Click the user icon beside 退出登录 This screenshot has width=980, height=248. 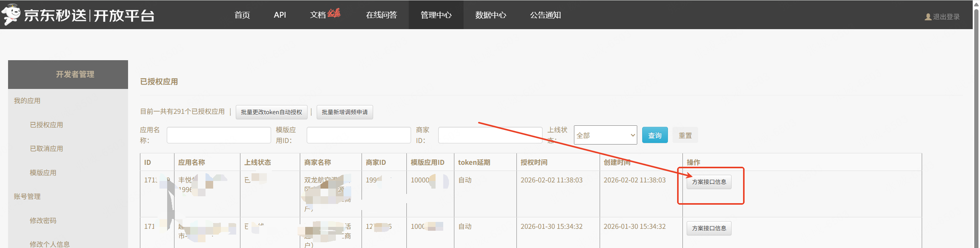click(927, 17)
